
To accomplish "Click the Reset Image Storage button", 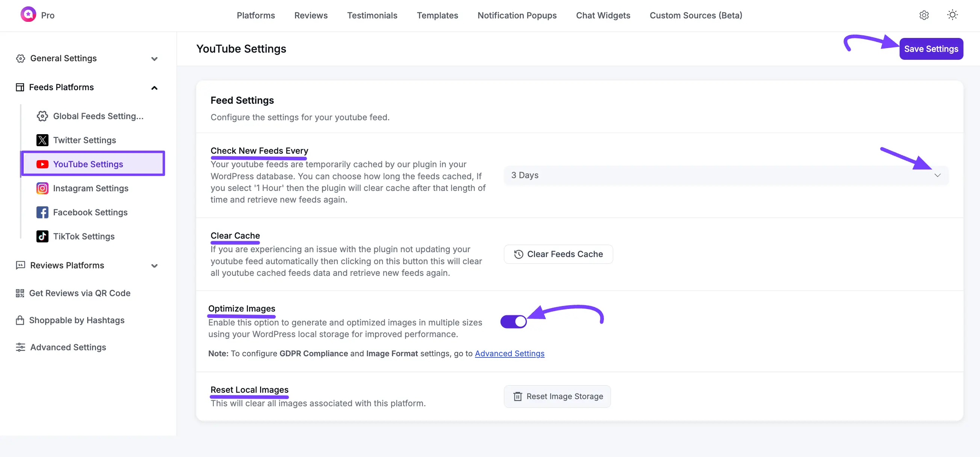I will pyautogui.click(x=557, y=396).
